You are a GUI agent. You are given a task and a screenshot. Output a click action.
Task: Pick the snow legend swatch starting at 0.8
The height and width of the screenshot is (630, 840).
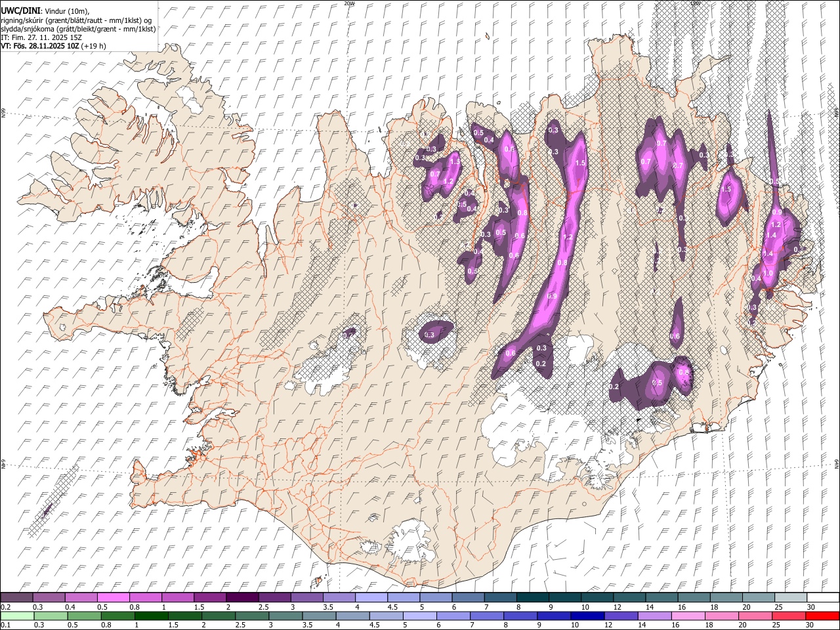point(145,597)
